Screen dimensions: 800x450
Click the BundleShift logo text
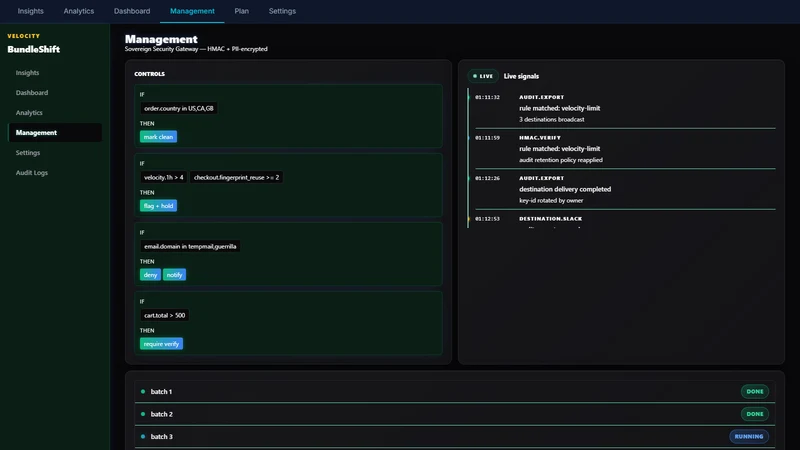point(34,49)
